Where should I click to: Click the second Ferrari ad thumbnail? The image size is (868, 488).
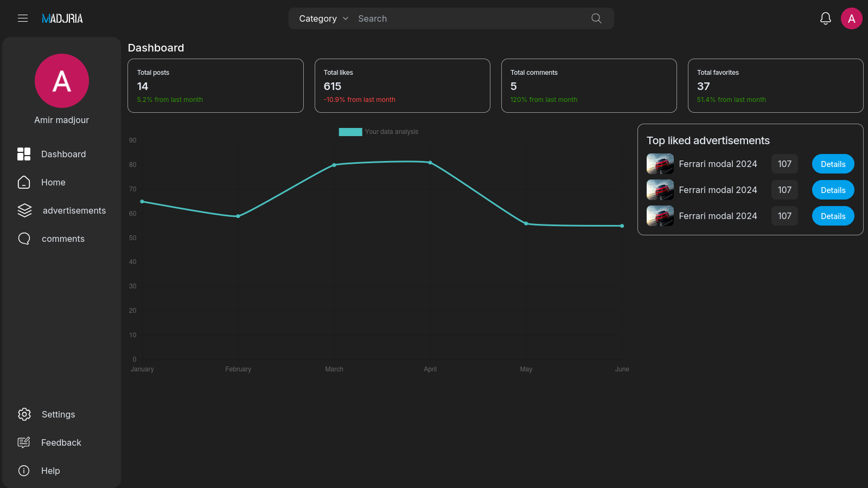coord(660,190)
